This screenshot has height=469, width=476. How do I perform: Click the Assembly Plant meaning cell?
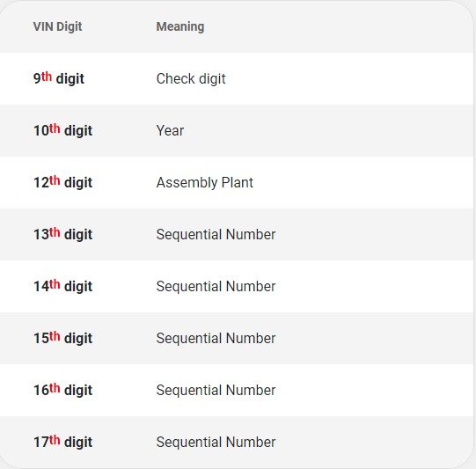coord(205,183)
